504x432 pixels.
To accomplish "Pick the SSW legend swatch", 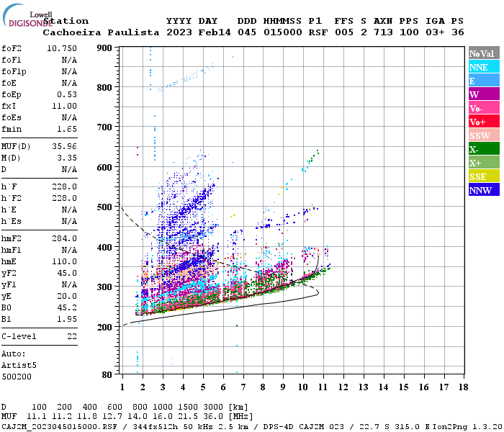I will tap(484, 135).
